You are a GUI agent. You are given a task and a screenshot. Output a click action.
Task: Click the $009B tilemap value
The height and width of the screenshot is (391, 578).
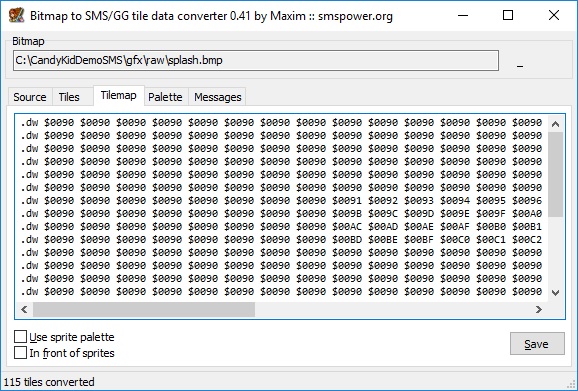pyautogui.click(x=347, y=213)
